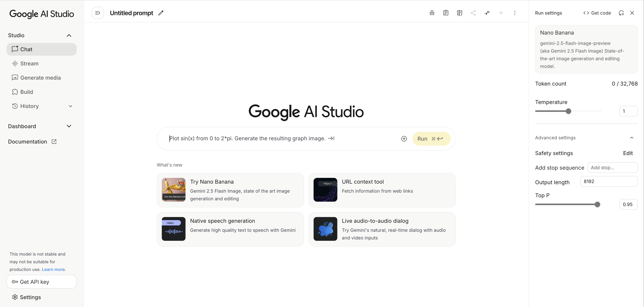The image size is (644, 307).
Task: Click the Output length field
Action: tap(609, 181)
